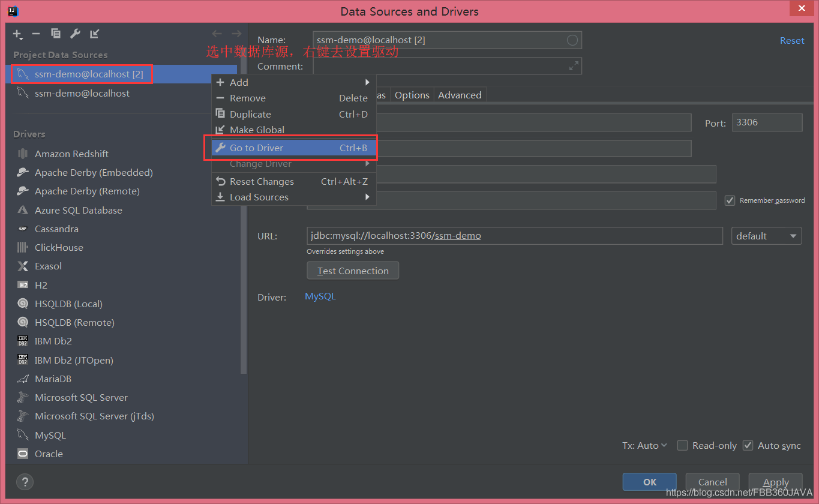
Task: Click the MySQL driver link
Action: click(x=320, y=296)
